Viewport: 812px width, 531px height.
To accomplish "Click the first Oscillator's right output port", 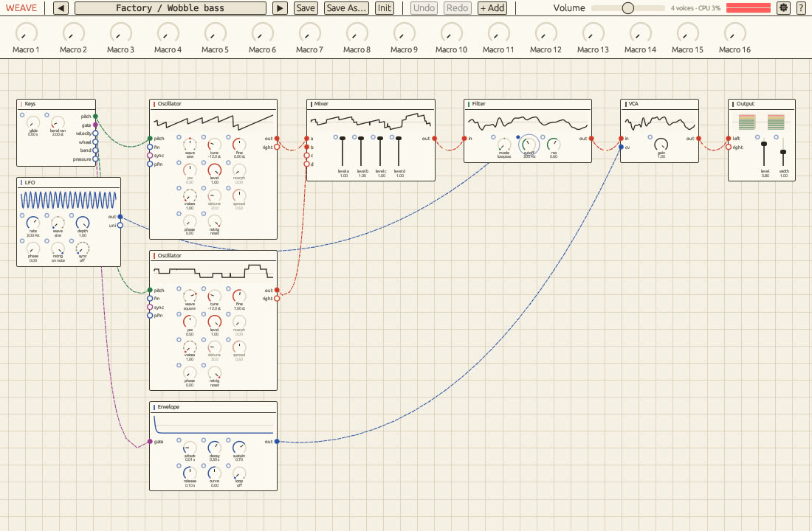I will tap(277, 147).
